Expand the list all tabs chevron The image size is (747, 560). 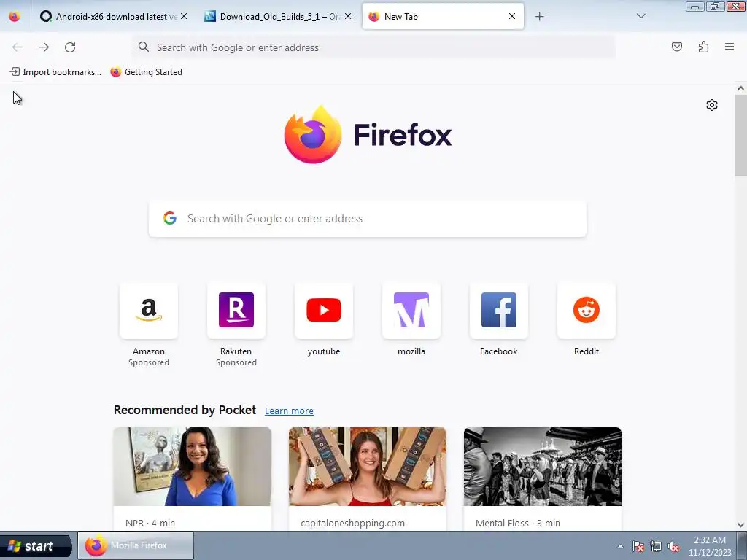click(641, 16)
